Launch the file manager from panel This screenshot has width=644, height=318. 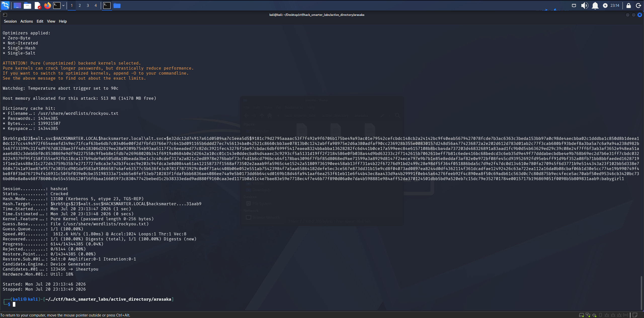pos(27,5)
